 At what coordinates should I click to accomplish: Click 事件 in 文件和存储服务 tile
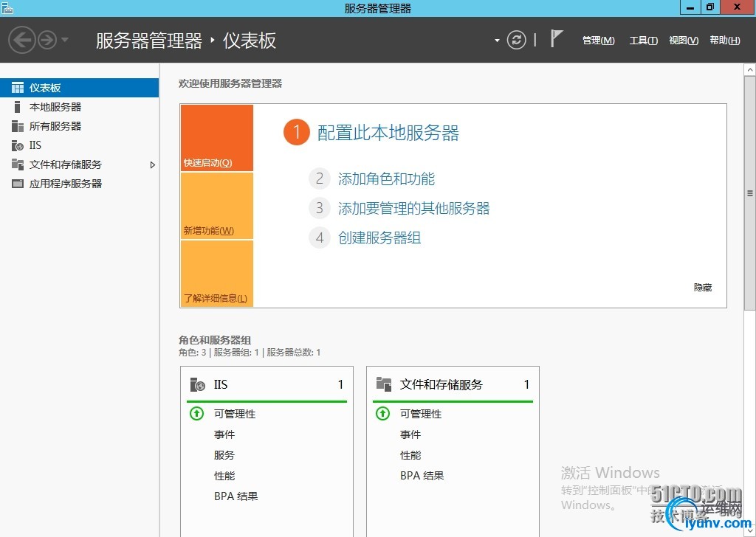click(410, 435)
